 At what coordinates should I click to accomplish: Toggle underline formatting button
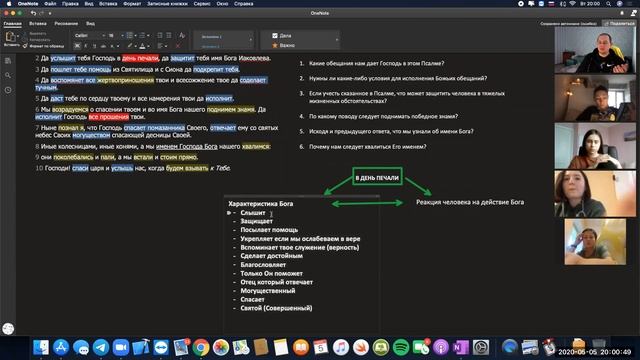click(x=94, y=46)
